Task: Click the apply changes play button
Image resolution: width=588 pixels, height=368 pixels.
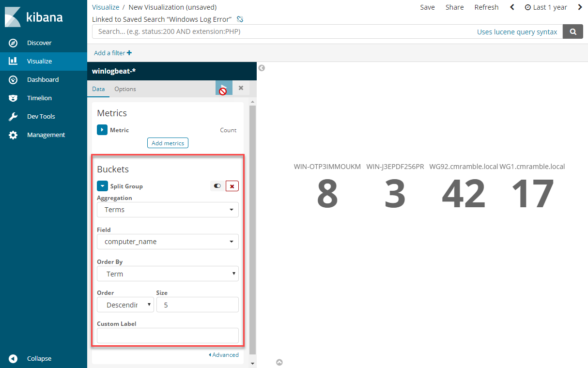Action: click(x=224, y=88)
